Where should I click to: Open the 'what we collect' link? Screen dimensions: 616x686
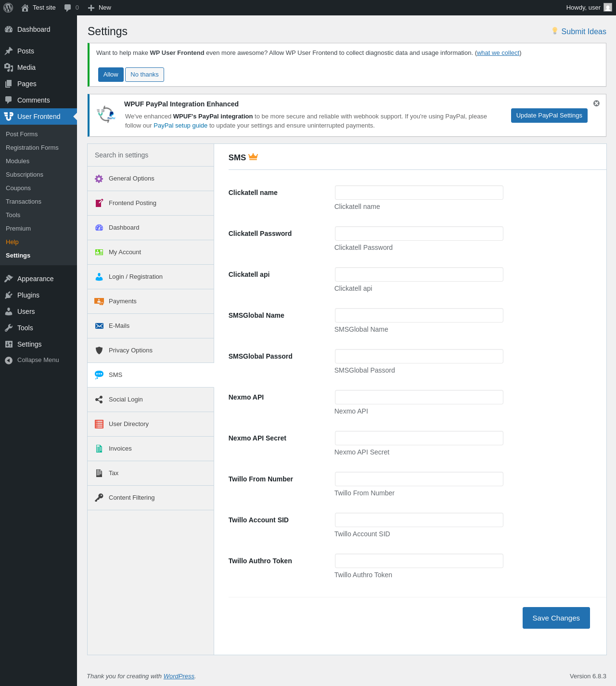point(498,53)
